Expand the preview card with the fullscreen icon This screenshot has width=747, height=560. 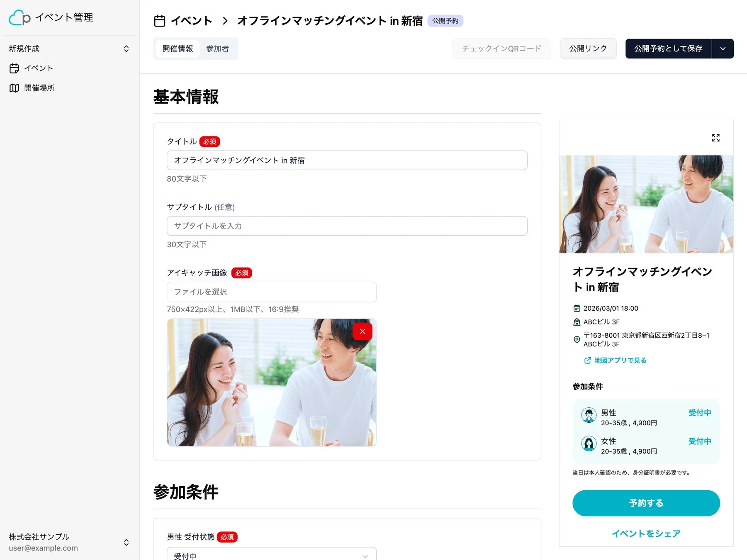[x=715, y=138]
